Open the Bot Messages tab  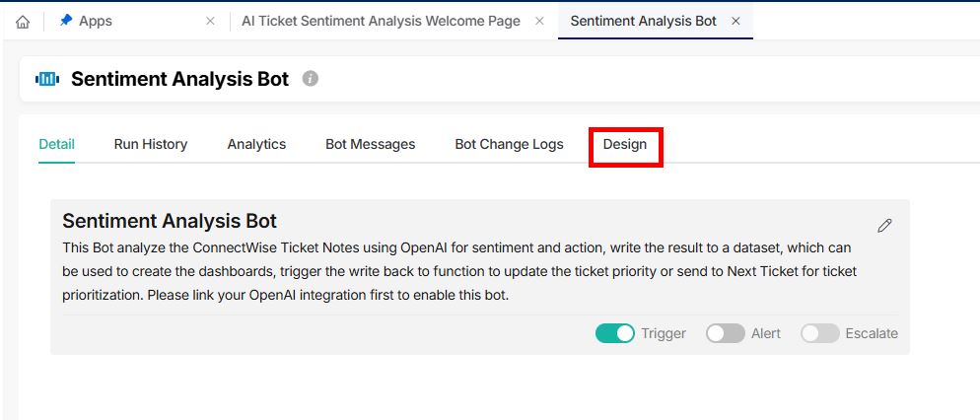[370, 144]
